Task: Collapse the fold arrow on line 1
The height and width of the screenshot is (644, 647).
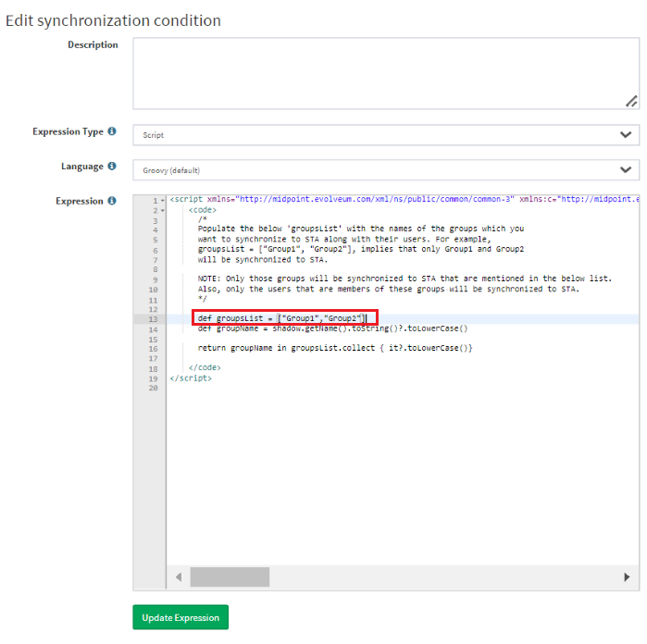Action: [163, 201]
